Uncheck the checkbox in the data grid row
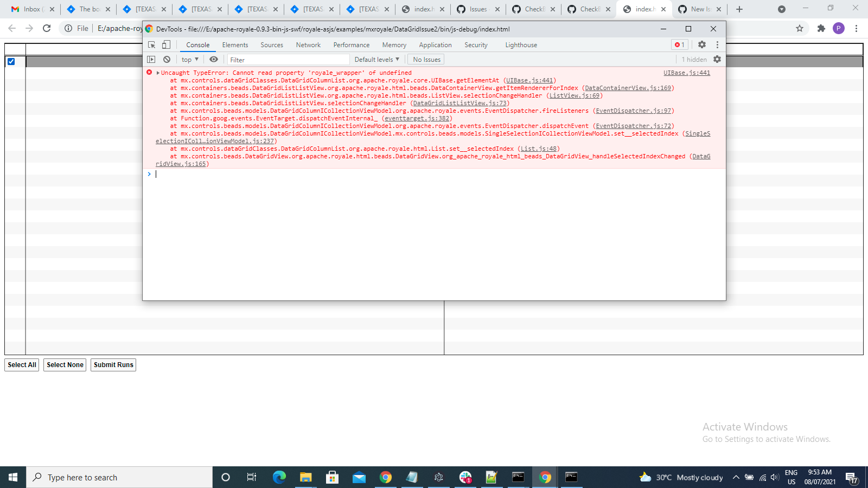This screenshot has height=488, width=868. pyautogui.click(x=11, y=62)
